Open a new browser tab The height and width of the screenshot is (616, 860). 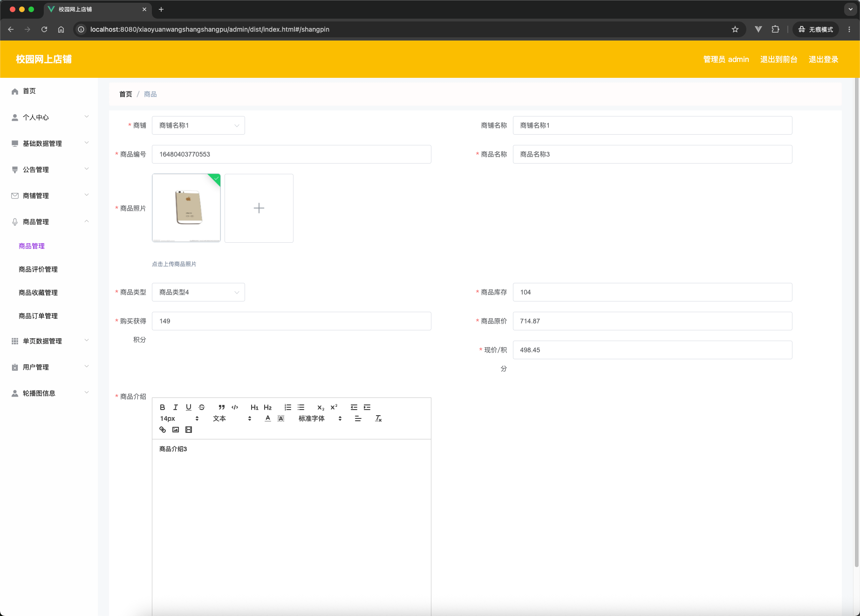pos(161,9)
